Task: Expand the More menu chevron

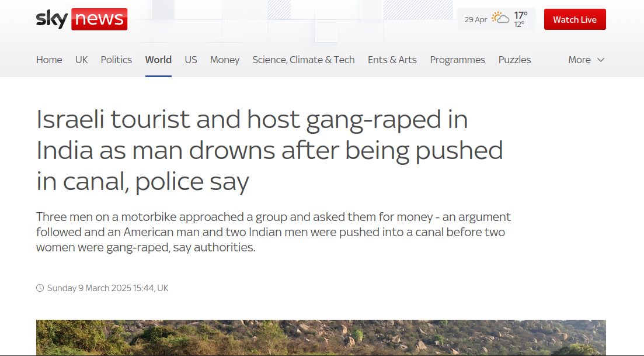Action: point(600,60)
